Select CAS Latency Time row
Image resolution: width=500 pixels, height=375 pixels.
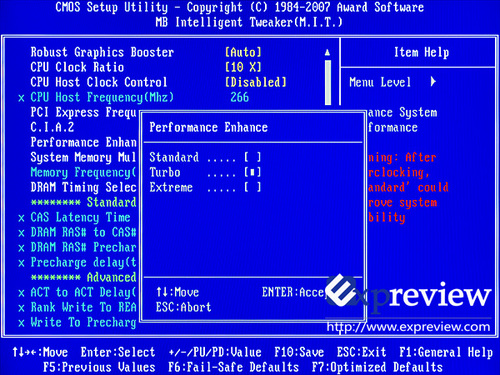pos(80,218)
